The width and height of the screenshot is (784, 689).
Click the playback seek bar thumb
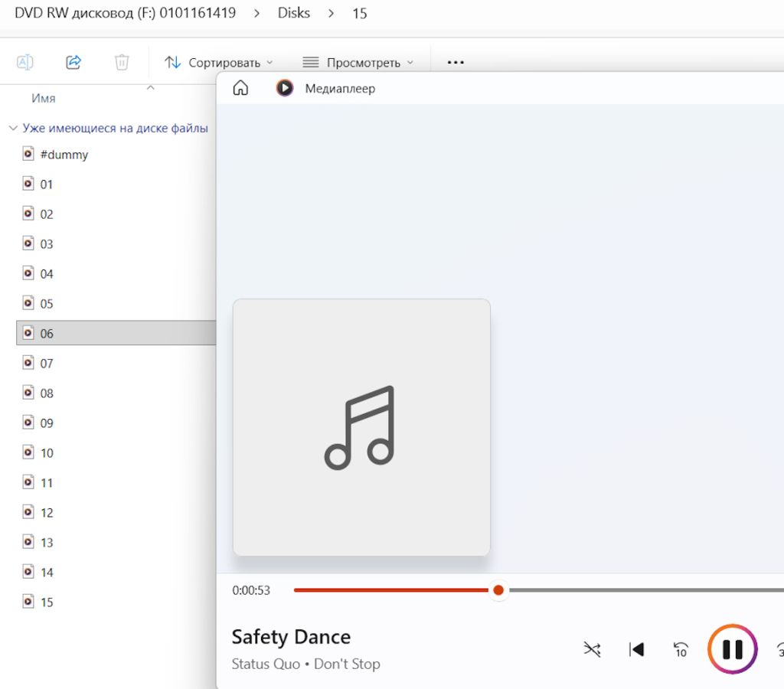click(498, 590)
